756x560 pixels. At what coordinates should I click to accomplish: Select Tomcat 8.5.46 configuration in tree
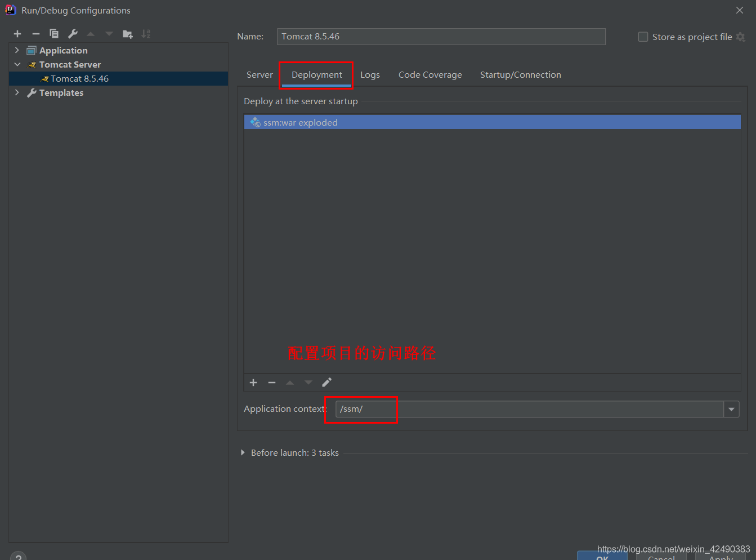(118, 78)
